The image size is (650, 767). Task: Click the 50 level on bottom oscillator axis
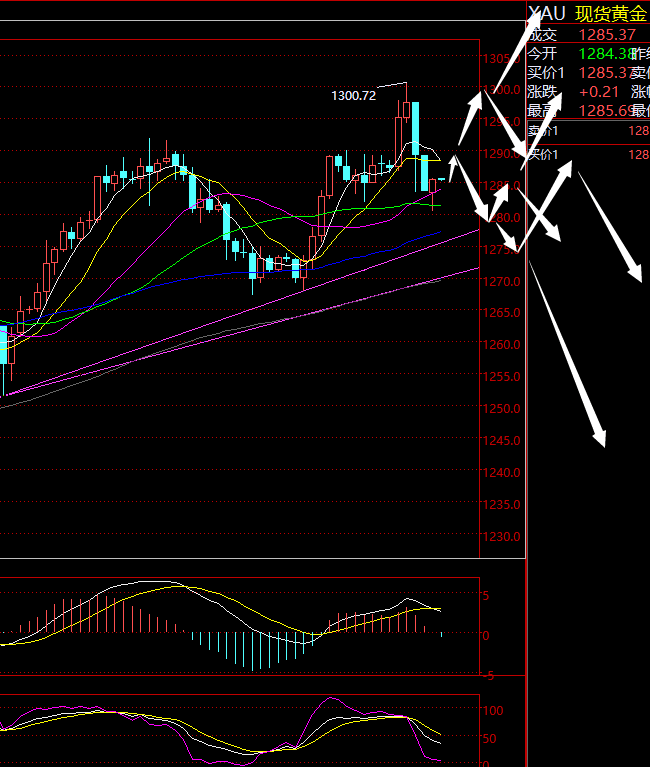[490, 739]
